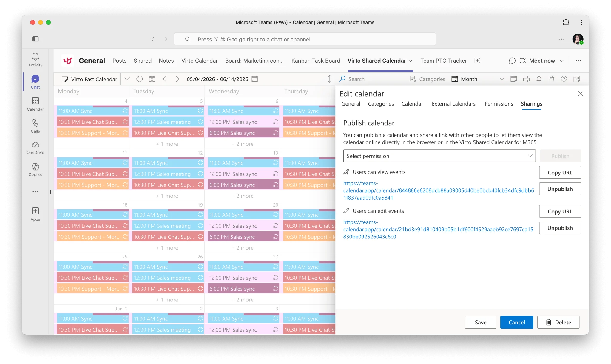Open External calendars tab
This screenshot has height=364, width=611.
pyautogui.click(x=453, y=104)
